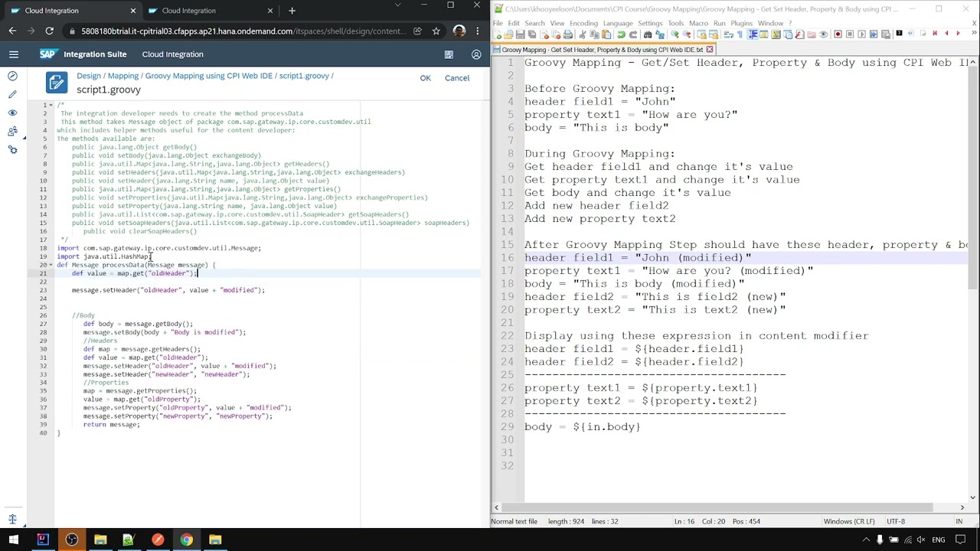This screenshot has width=980, height=551.
Task: Click the Cut scissors icon in Notepad++
Action: (582, 34)
